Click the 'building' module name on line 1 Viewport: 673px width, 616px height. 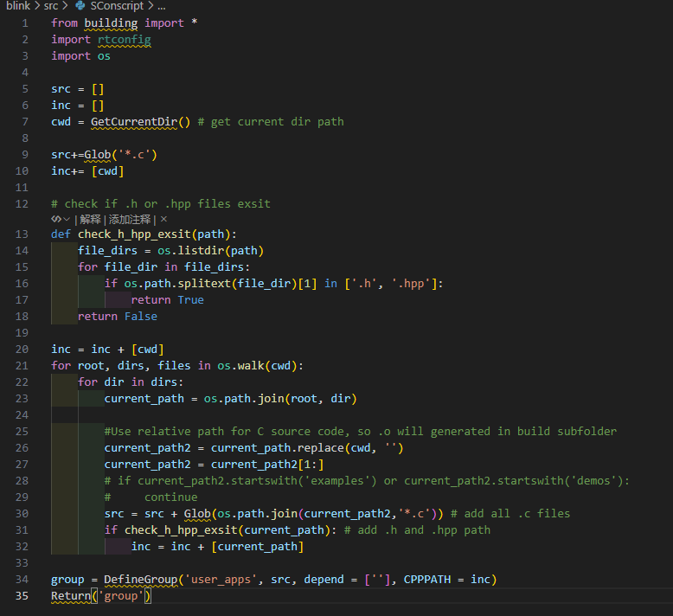(111, 22)
